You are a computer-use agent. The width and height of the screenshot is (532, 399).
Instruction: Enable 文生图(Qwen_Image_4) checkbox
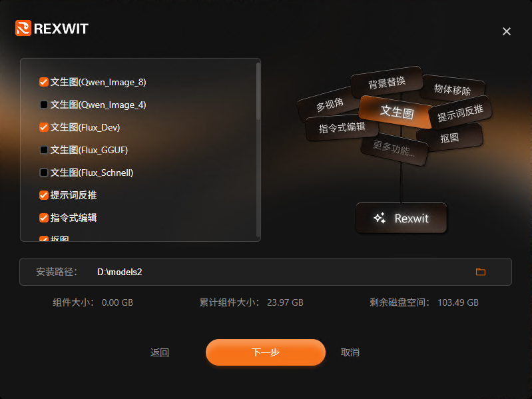click(44, 105)
